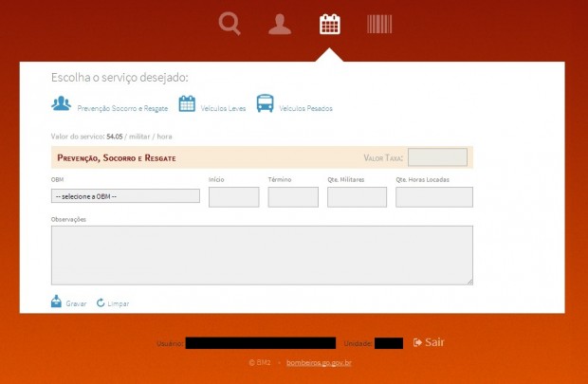Click the Sair logout icon
Screen dimensions: 588x384
[x=417, y=342]
